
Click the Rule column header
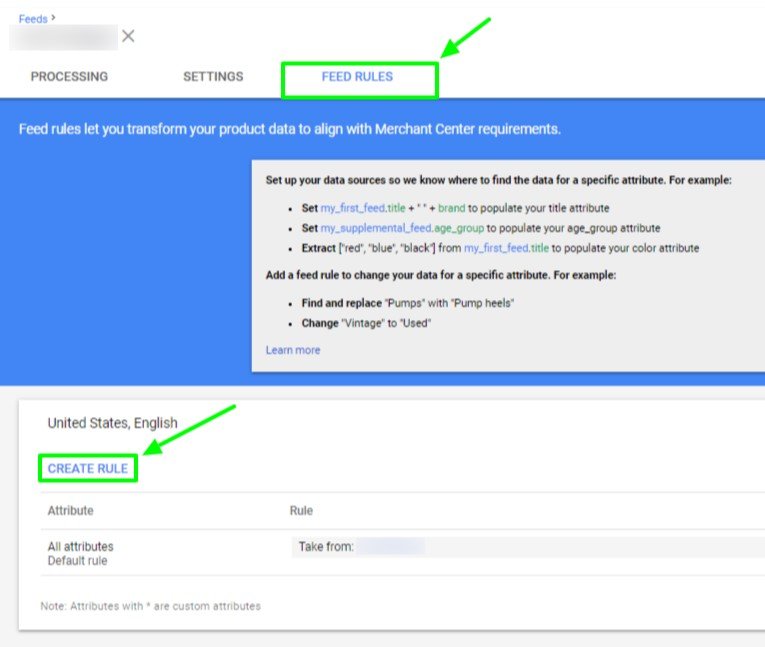(x=301, y=511)
